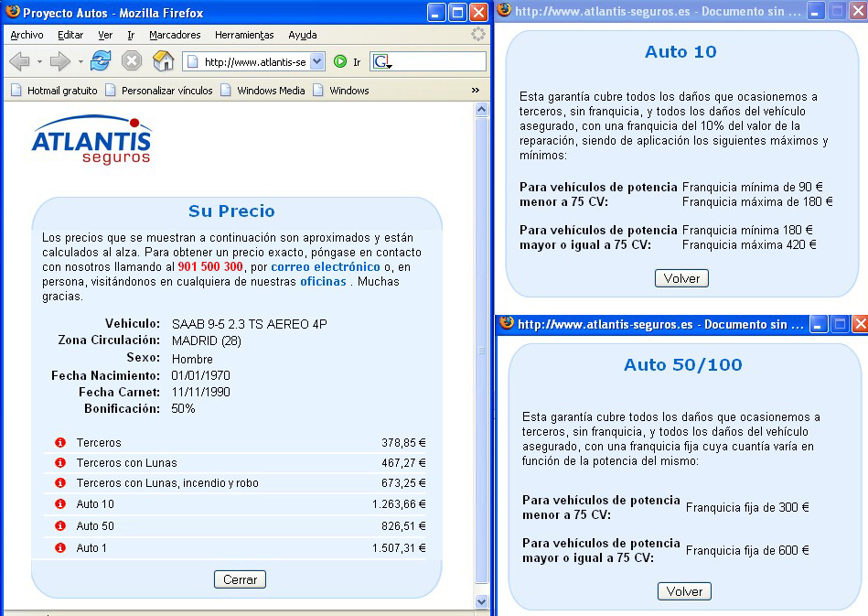Viewport: 868px width, 616px height.
Task: Click the Back arrow in Firefox toolbar
Action: pos(19,61)
